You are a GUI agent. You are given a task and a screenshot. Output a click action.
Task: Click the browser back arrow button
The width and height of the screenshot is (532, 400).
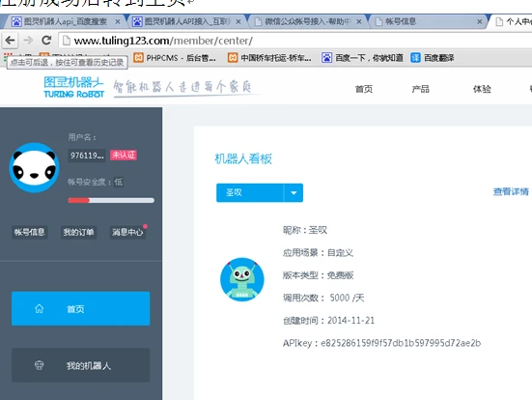click(11, 41)
